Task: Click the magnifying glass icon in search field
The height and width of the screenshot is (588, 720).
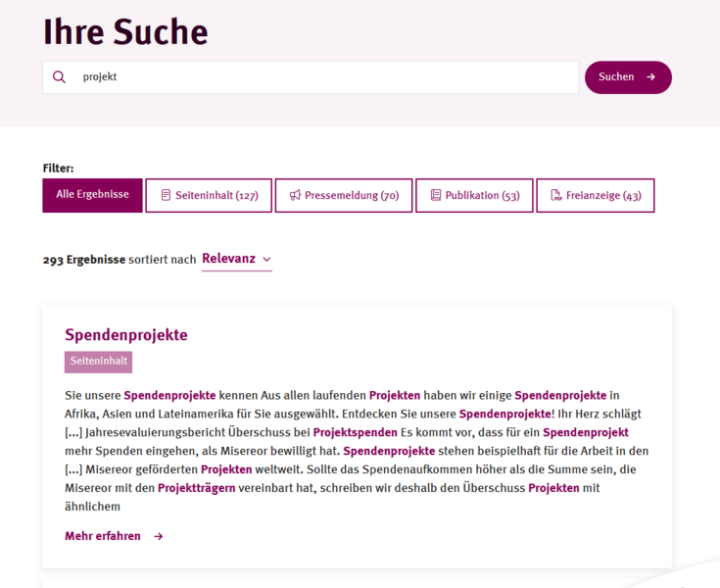Action: 60,77
